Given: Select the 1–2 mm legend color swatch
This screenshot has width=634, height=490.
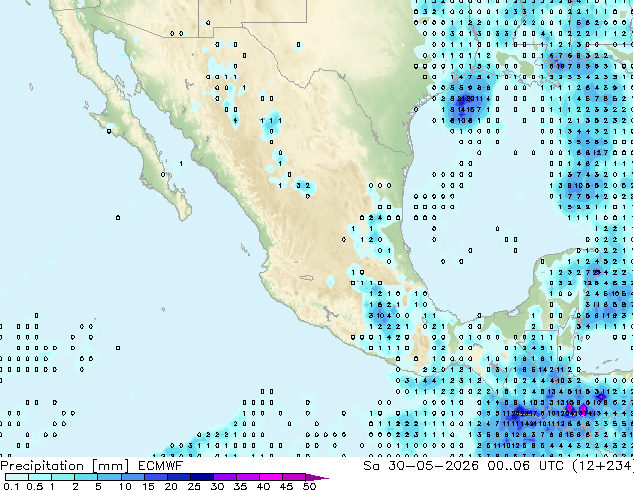Looking at the screenshot, I should click(63, 477).
